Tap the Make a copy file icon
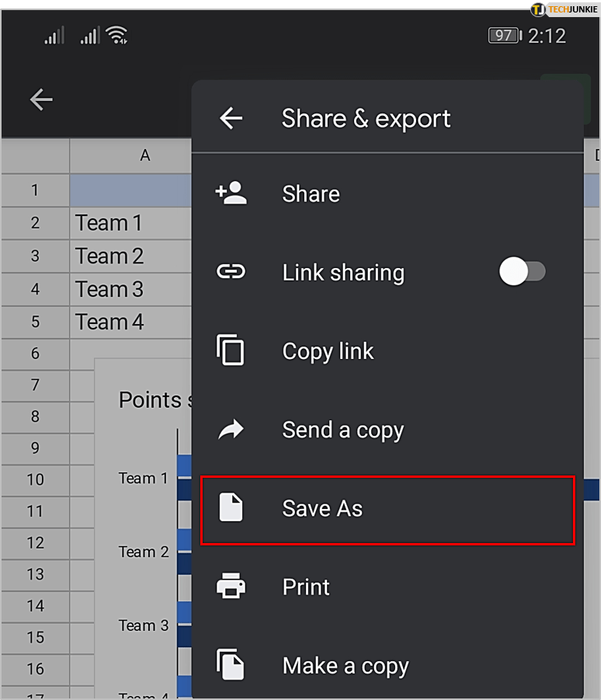Screen dimensions: 604x700 click(x=231, y=665)
